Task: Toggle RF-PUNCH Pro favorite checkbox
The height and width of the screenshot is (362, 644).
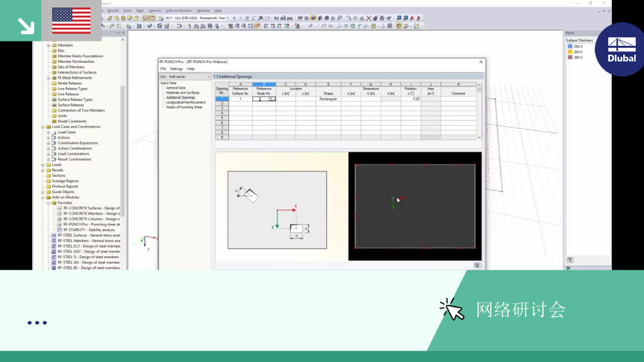Action: click(60, 224)
